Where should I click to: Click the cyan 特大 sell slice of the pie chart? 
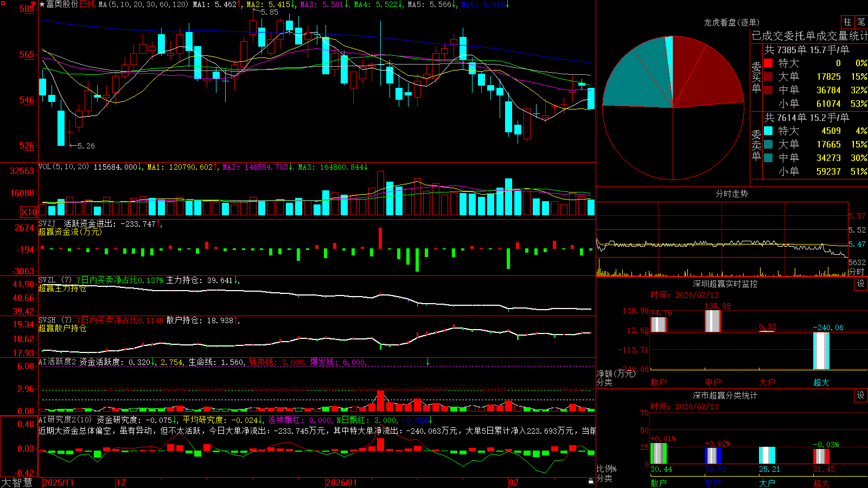tap(670, 60)
